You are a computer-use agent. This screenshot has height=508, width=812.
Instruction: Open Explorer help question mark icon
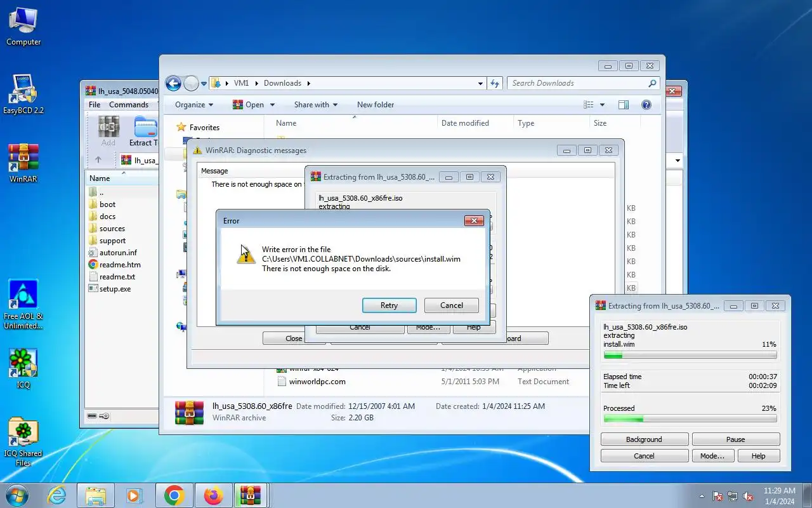pos(646,105)
